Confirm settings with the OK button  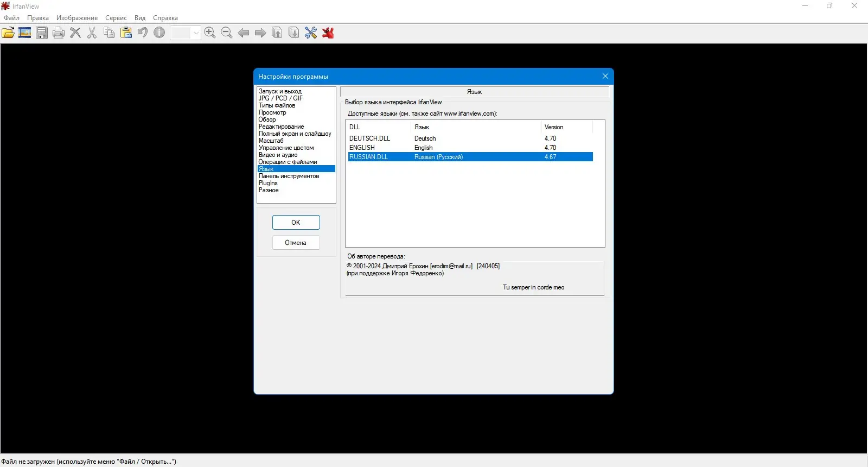[296, 223]
